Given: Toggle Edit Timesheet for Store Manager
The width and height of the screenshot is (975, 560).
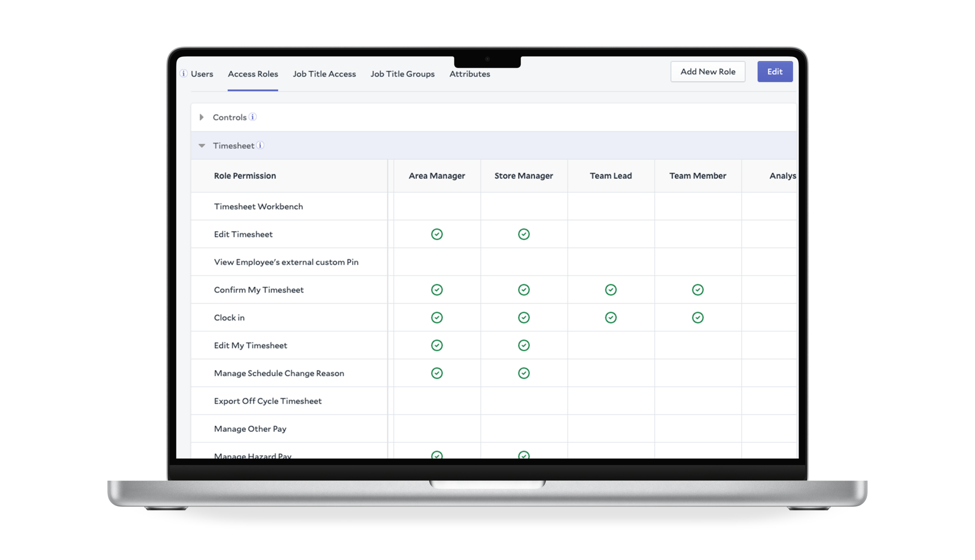Looking at the screenshot, I should point(524,234).
